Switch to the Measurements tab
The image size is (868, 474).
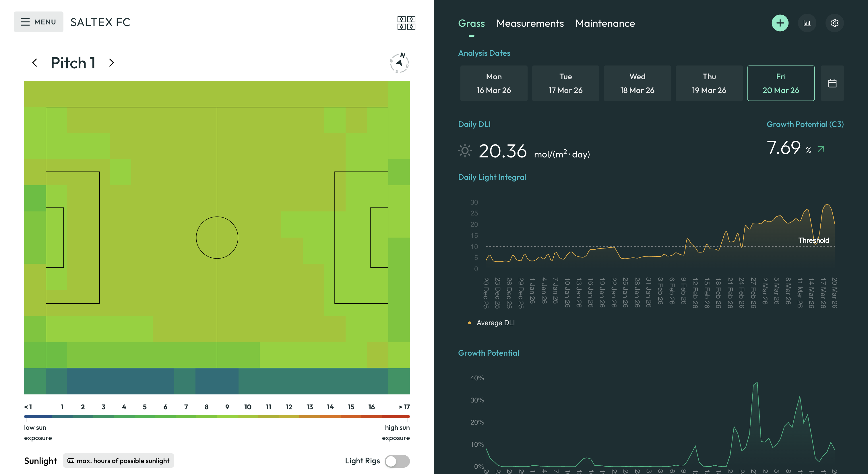tap(530, 23)
